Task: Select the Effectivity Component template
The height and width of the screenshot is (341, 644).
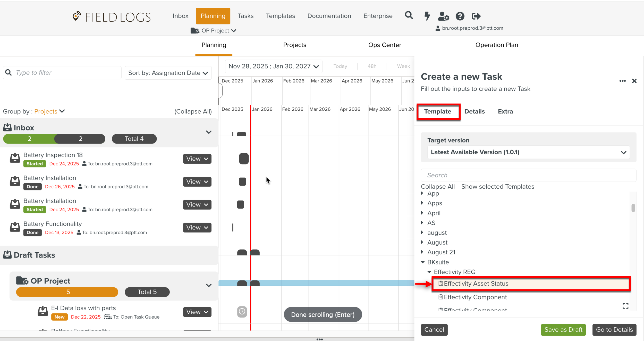Action: pyautogui.click(x=475, y=297)
